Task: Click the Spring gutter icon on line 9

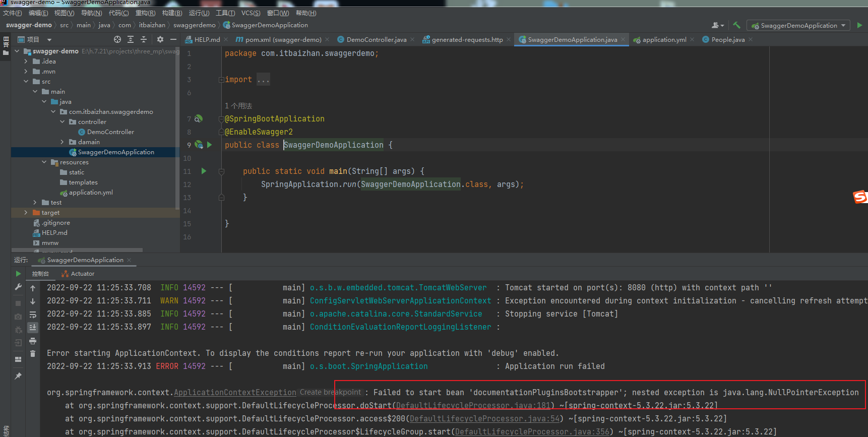Action: 199,145
